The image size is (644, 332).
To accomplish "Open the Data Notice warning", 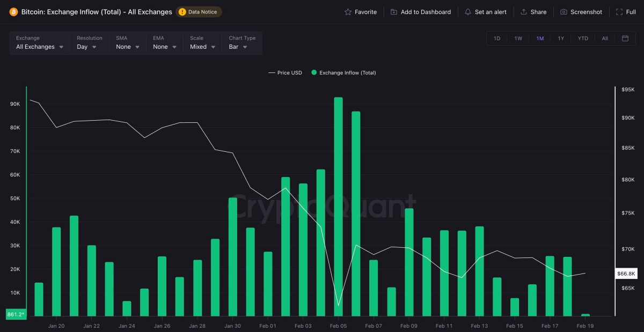I will 199,11.
